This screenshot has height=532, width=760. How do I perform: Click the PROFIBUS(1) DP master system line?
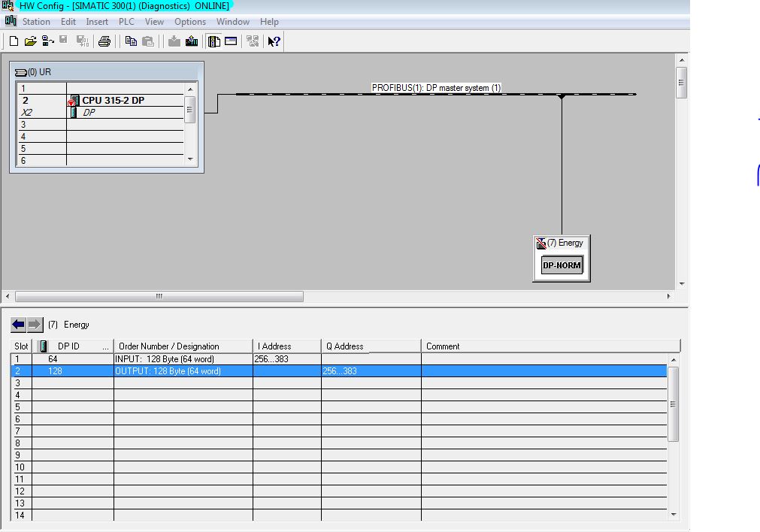(x=436, y=94)
